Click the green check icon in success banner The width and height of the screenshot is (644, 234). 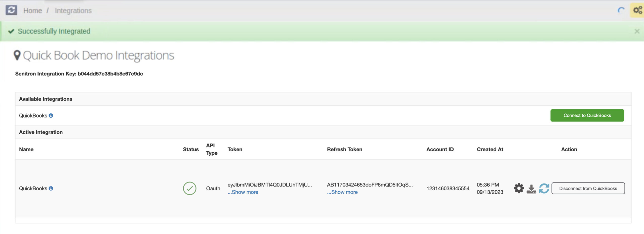click(11, 31)
